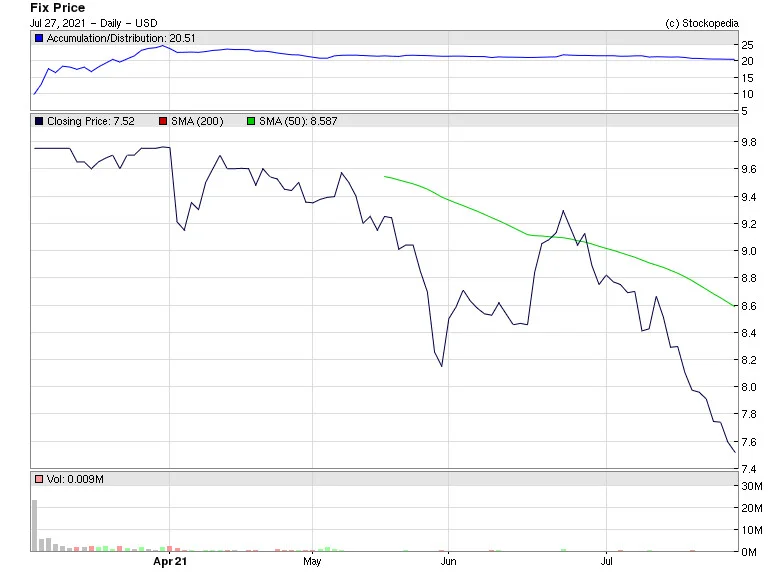
Task: Click the 'Vol: 0.009M' label
Action: 75,479
